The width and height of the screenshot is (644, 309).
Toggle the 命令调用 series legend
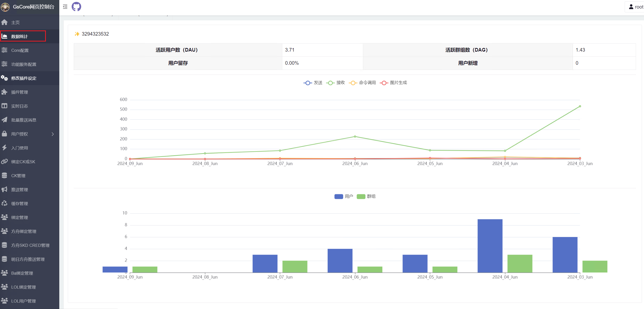click(x=362, y=83)
